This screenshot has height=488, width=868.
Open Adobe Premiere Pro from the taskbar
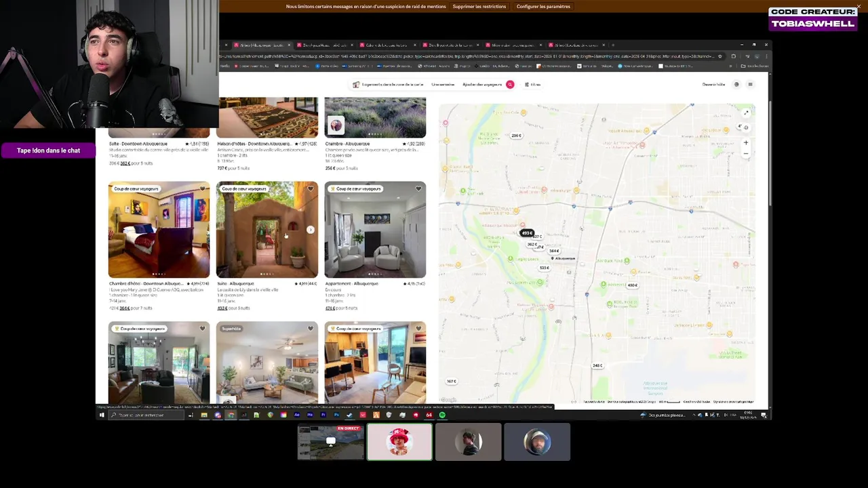tap(323, 415)
